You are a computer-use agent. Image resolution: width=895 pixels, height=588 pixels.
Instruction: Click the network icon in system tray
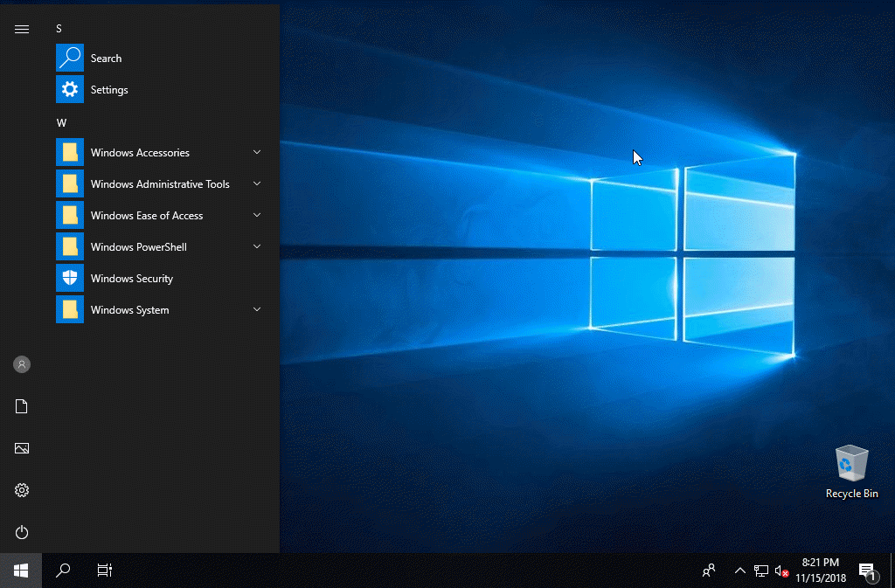coord(761,571)
